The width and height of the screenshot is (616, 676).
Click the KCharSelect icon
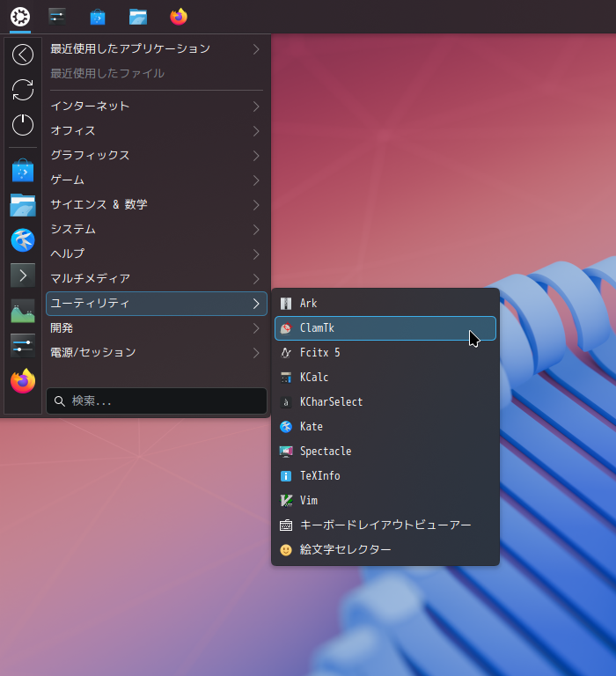(286, 402)
